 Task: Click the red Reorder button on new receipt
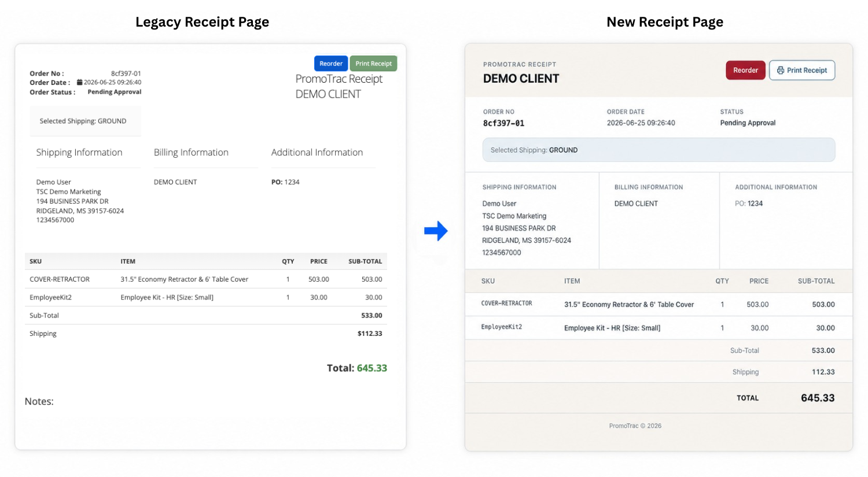[x=745, y=70]
